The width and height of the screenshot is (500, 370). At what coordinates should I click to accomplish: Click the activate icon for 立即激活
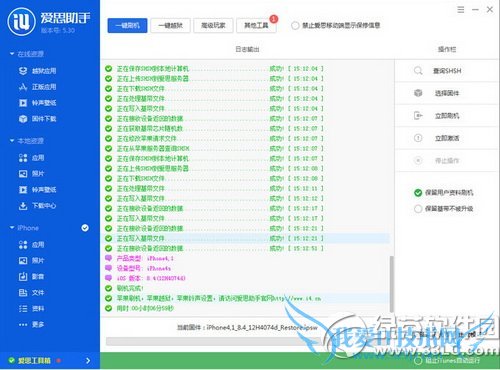pos(418,138)
